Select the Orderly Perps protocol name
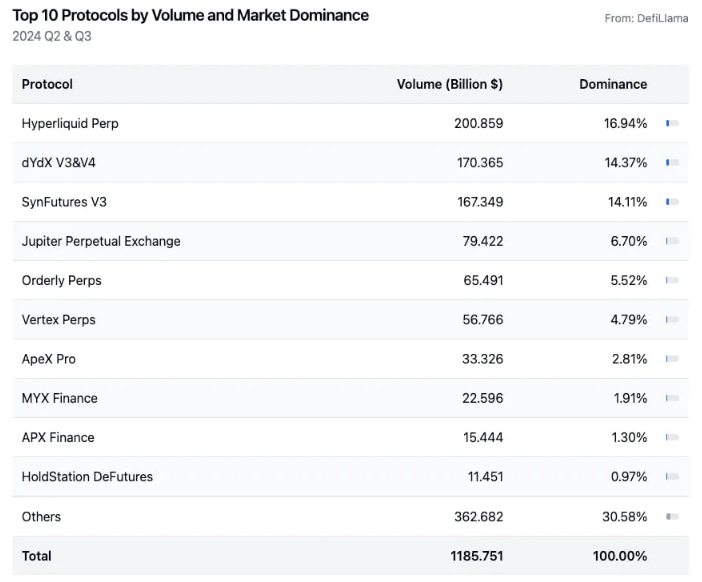Image resolution: width=702 pixels, height=582 pixels. coord(61,280)
